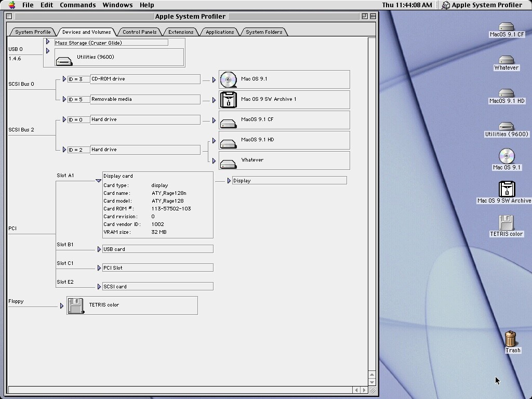Switch to the System Profile tab

point(33,32)
